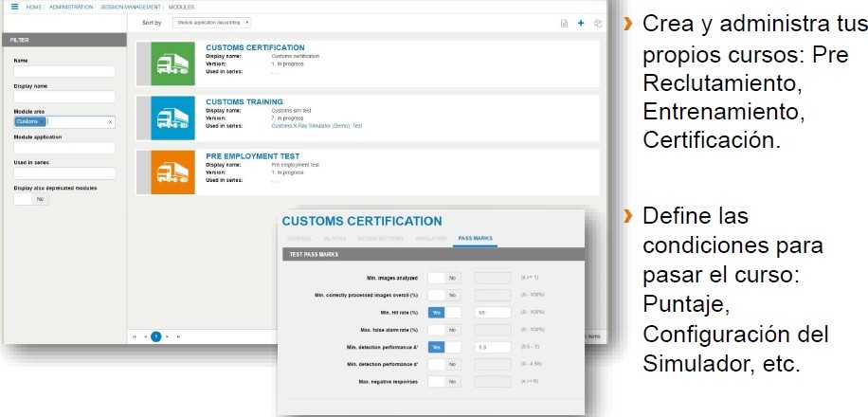
Task: Click the MODULES breadcrumb text
Action: point(181,8)
